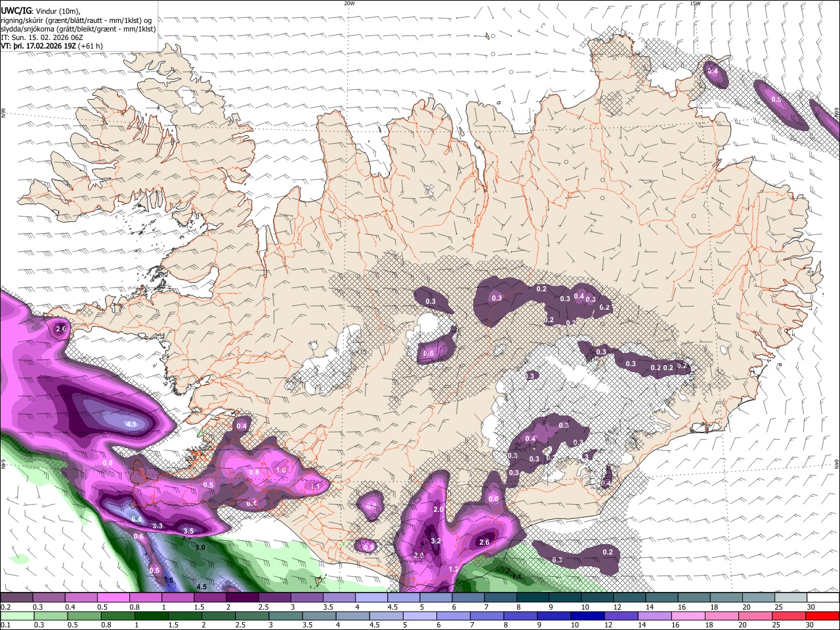Click the 1.2 precipitation value on map
Image resolution: width=840 pixels, height=630 pixels.
(x=453, y=569)
